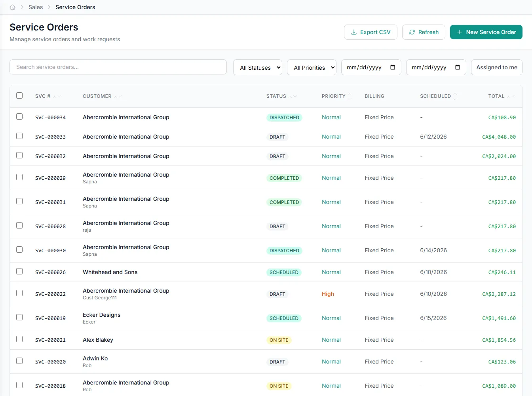Open order number SVC-000034
The height and width of the screenshot is (396, 532).
click(x=50, y=118)
